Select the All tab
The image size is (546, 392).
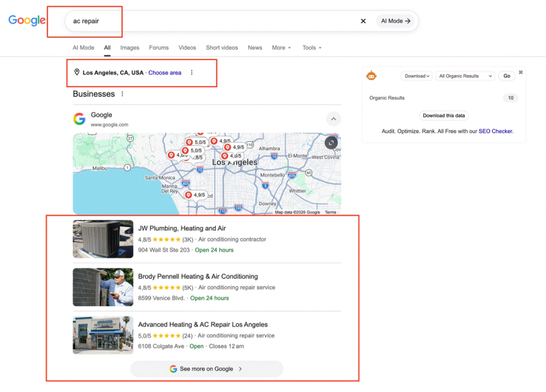[107, 48]
